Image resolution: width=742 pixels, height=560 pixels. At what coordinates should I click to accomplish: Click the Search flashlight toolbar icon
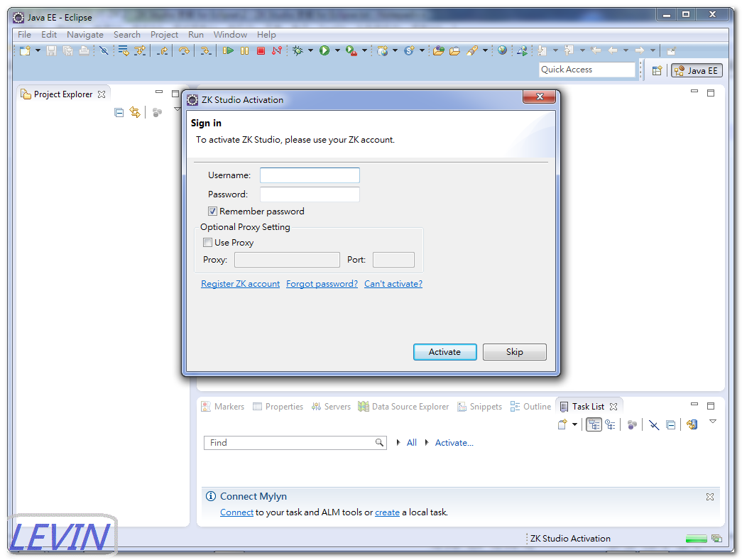pyautogui.click(x=471, y=50)
